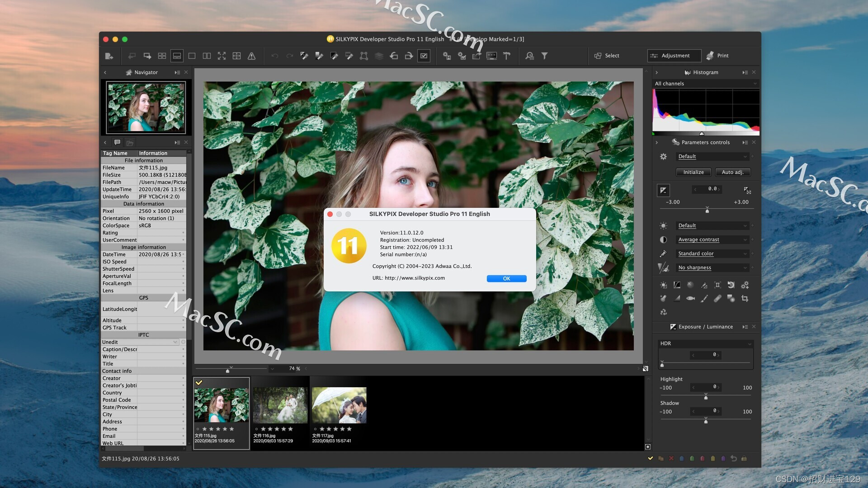Open the Histogram panel menu icon
This screenshot has width=868, height=488.
tap(745, 72)
